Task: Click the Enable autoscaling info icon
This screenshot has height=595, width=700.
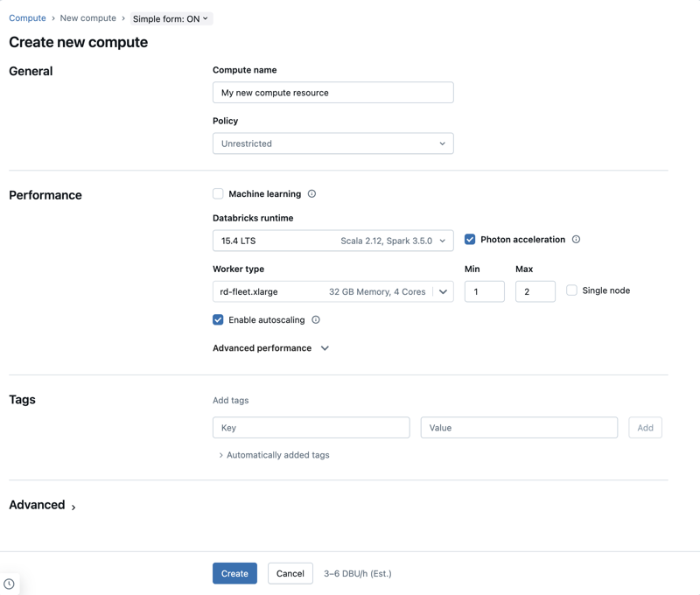Action: (317, 319)
